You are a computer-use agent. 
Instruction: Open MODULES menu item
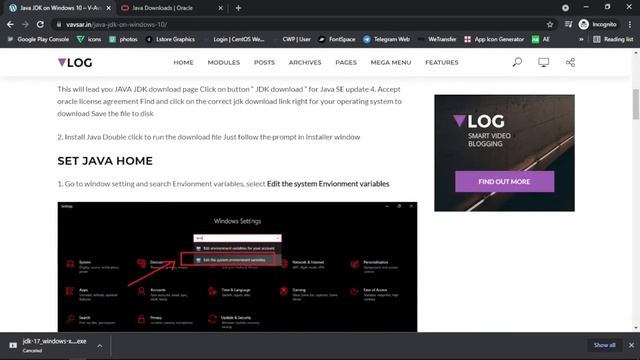point(224,62)
